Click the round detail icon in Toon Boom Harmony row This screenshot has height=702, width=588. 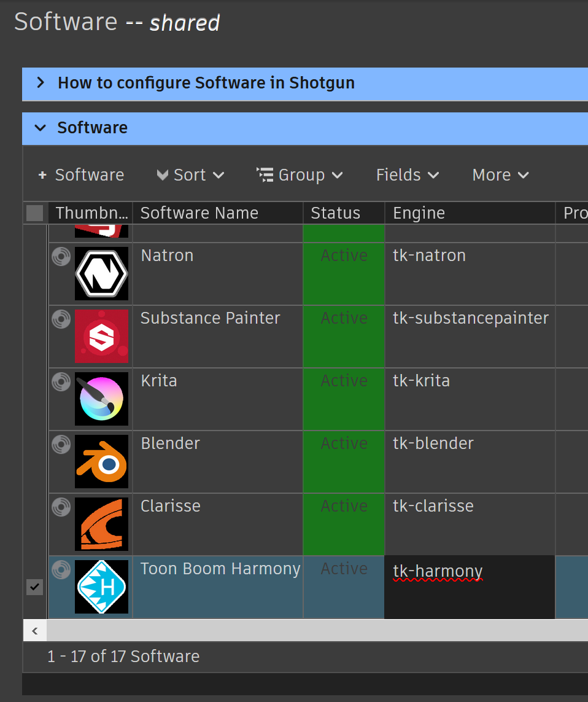pos(61,570)
